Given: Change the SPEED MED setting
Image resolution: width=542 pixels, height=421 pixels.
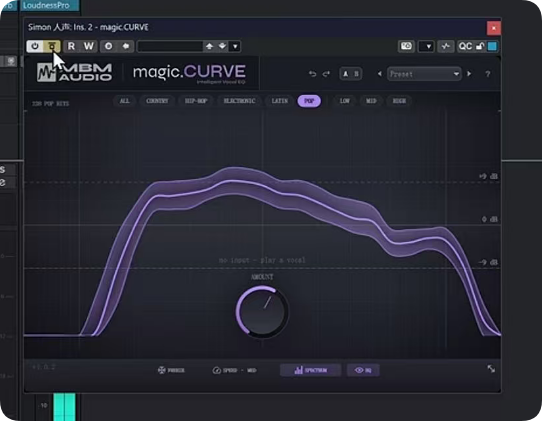Looking at the screenshot, I should coord(234,370).
